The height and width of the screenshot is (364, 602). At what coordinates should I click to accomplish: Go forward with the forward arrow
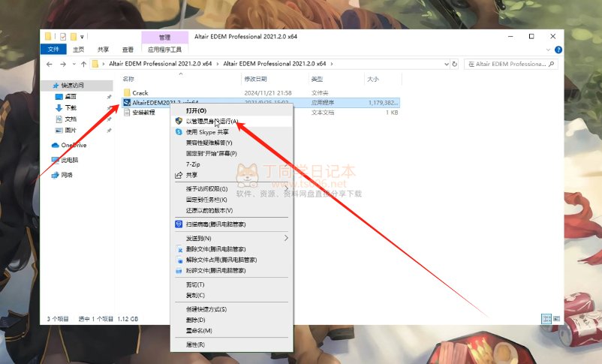[63, 64]
